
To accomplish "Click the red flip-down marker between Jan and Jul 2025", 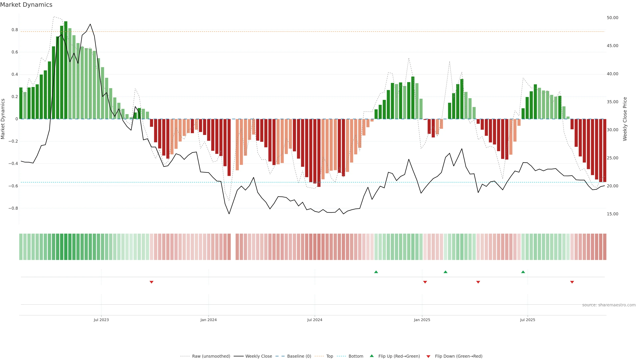I will 478,282.
